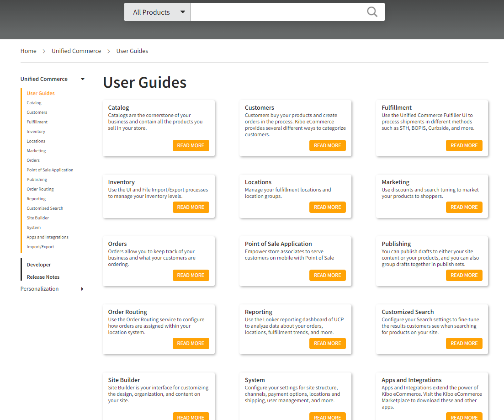The image size is (504, 420).
Task: Open Release Notes in sidebar
Action: [43, 277]
